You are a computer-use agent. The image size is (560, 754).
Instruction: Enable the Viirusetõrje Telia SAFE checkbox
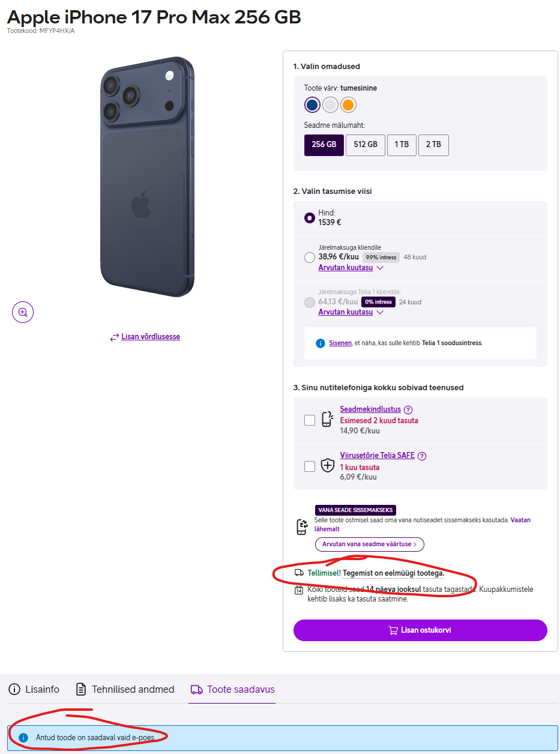[310, 466]
